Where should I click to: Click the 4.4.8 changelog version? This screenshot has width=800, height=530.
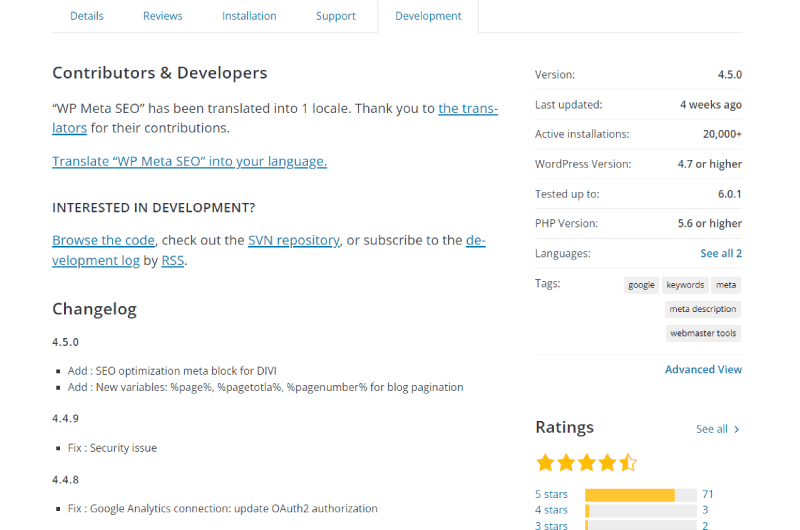click(65, 480)
